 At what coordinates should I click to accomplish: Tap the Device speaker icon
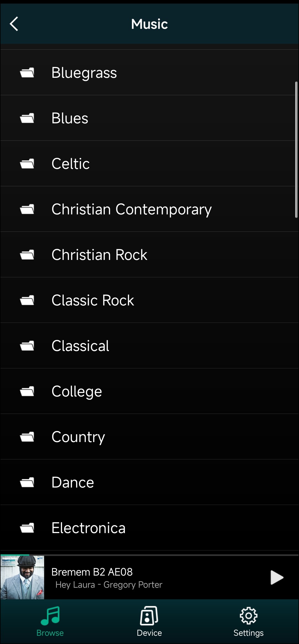pos(149,615)
